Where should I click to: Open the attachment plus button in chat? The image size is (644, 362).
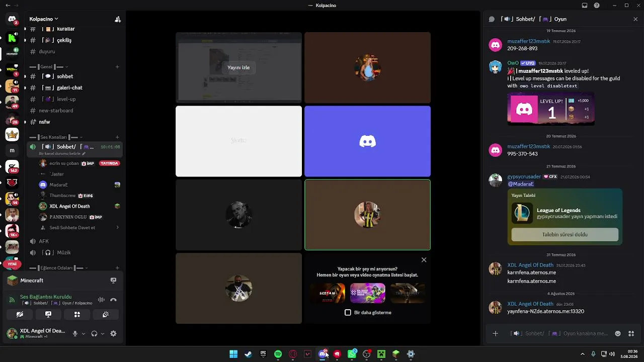coord(496,333)
